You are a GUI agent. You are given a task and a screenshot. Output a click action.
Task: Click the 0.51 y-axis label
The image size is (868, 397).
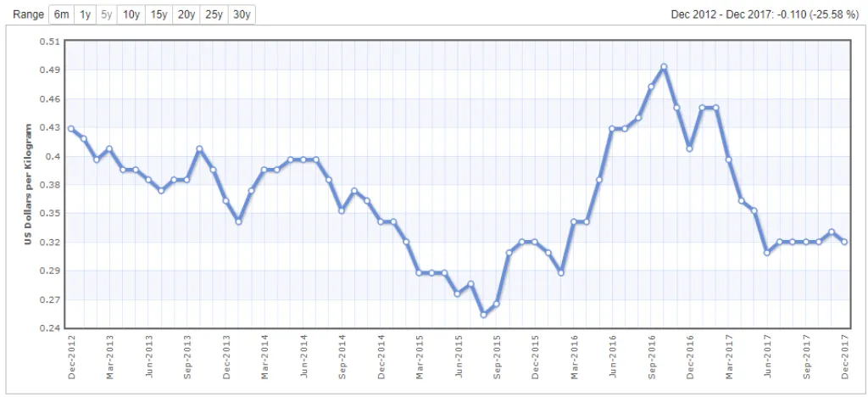pos(50,42)
